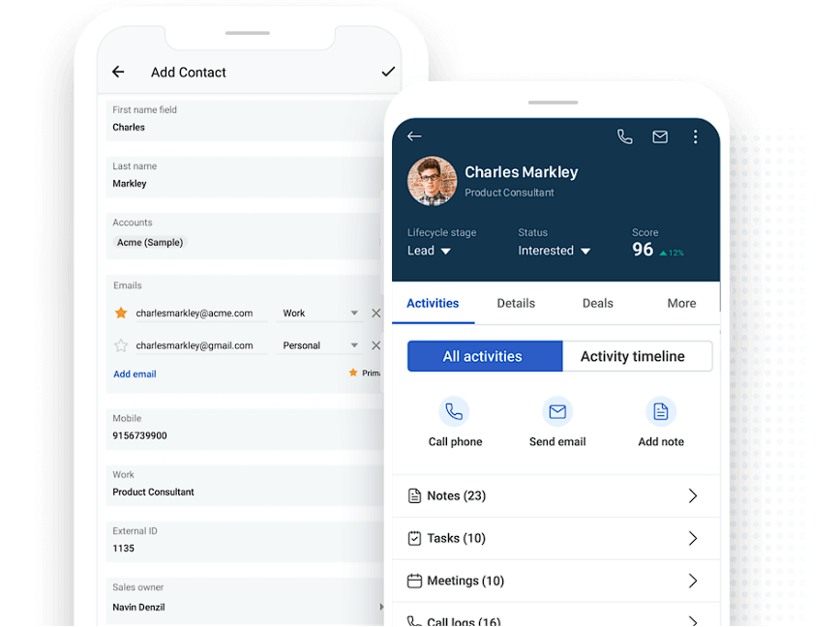Mark charlesmarkley@gmail.com as primary with star

click(121, 345)
